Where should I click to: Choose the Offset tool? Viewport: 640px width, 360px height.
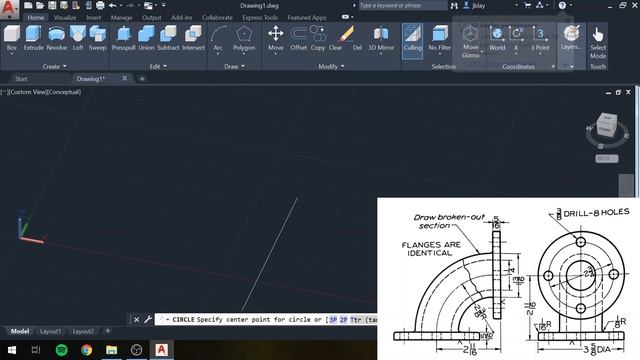pyautogui.click(x=298, y=38)
